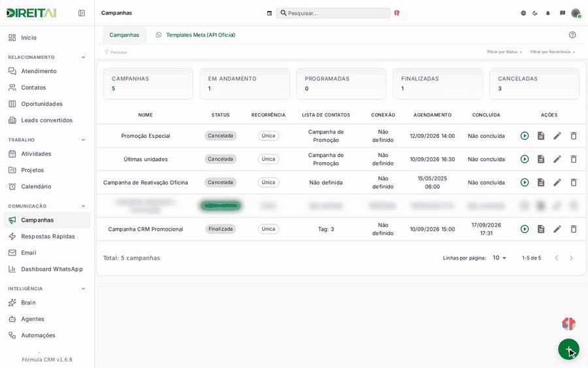The width and height of the screenshot is (588, 368).
Task: Open report document icon for Últimas unidades
Action: [x=541, y=159]
